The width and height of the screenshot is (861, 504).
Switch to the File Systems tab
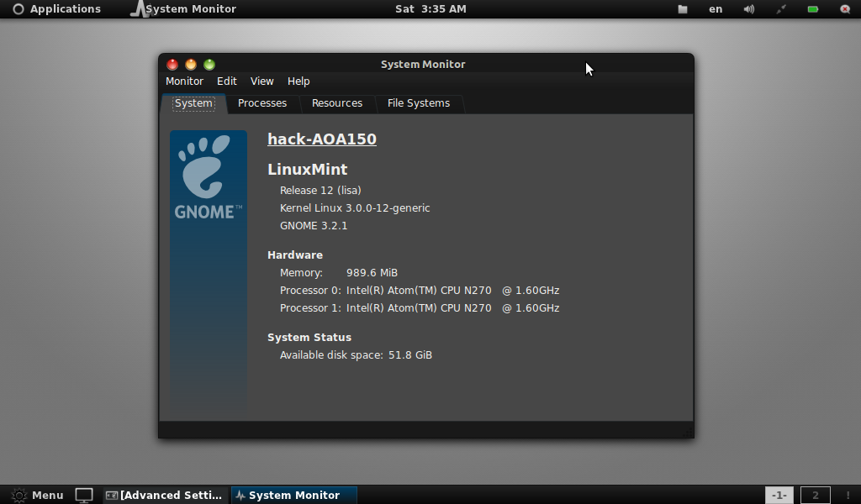pyautogui.click(x=419, y=103)
